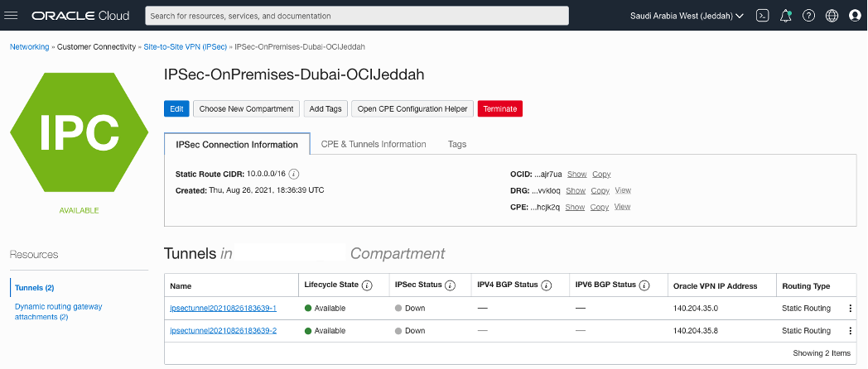Copy the OCID value
Image resolution: width=868 pixels, height=369 pixels.
point(601,174)
